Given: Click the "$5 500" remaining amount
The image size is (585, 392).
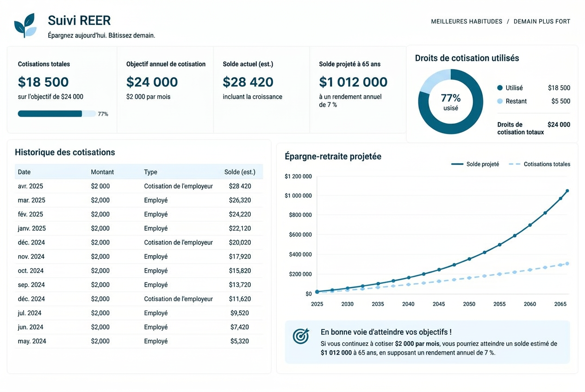Looking at the screenshot, I should click(x=561, y=101).
